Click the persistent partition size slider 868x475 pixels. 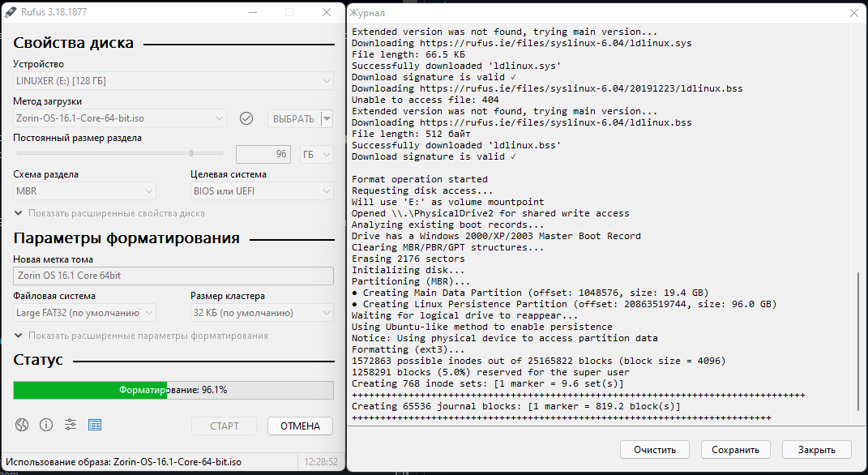[x=120, y=153]
